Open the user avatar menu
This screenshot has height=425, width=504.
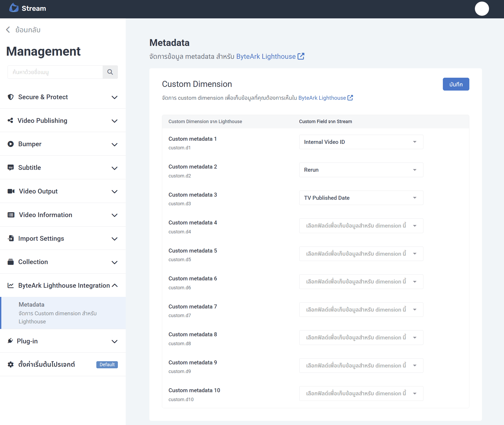482,9
